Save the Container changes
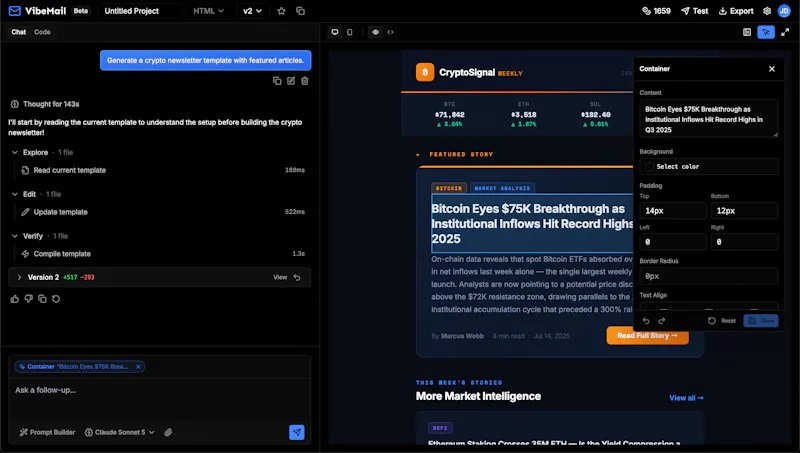This screenshot has width=800, height=453. point(761,321)
